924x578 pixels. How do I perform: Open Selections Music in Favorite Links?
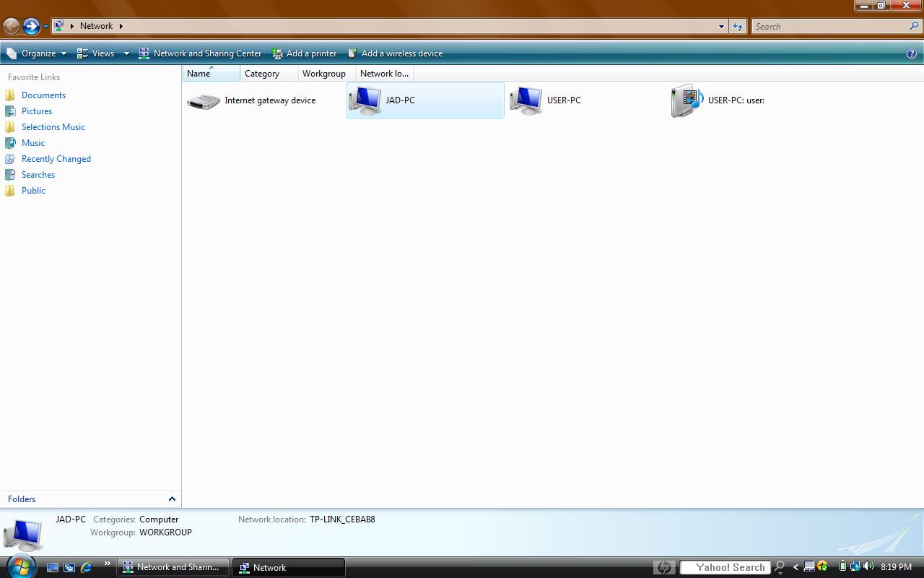(x=53, y=127)
